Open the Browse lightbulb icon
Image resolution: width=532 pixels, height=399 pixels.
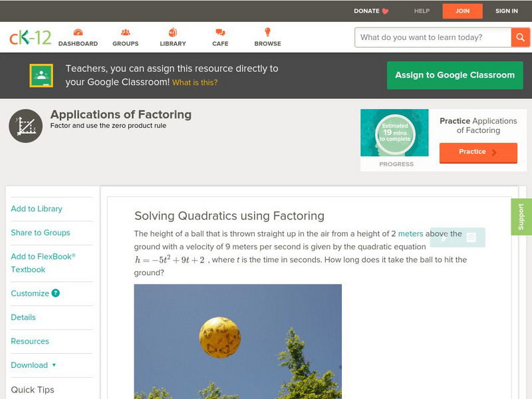coord(267,32)
